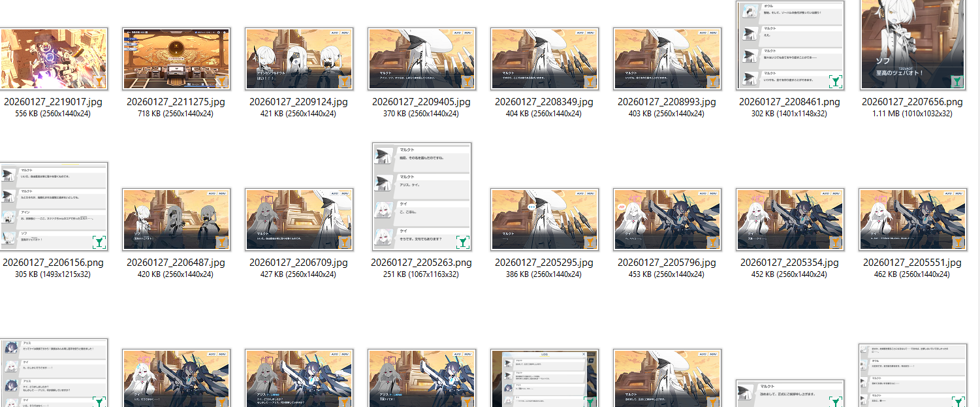
Task: Select thumbnail of 20260127_2206709.jpg
Action: tap(299, 220)
